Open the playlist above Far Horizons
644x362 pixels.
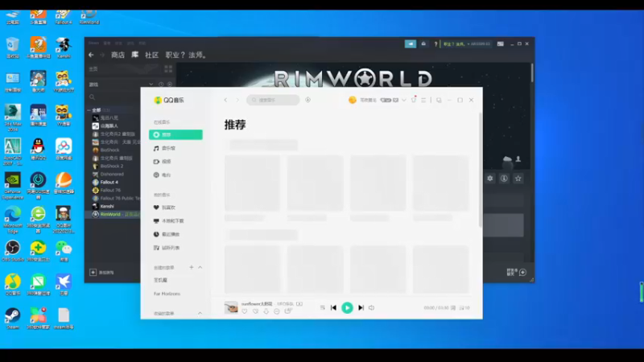[x=160, y=280]
